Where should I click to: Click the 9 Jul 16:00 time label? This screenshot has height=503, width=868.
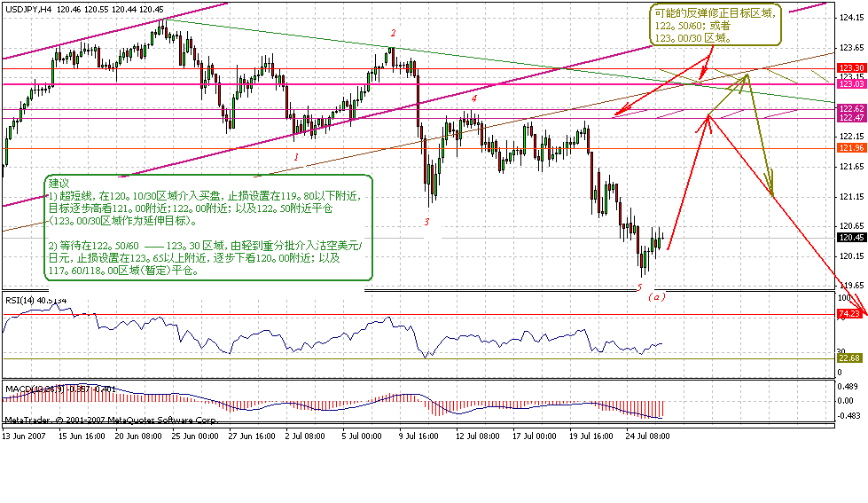(x=418, y=436)
